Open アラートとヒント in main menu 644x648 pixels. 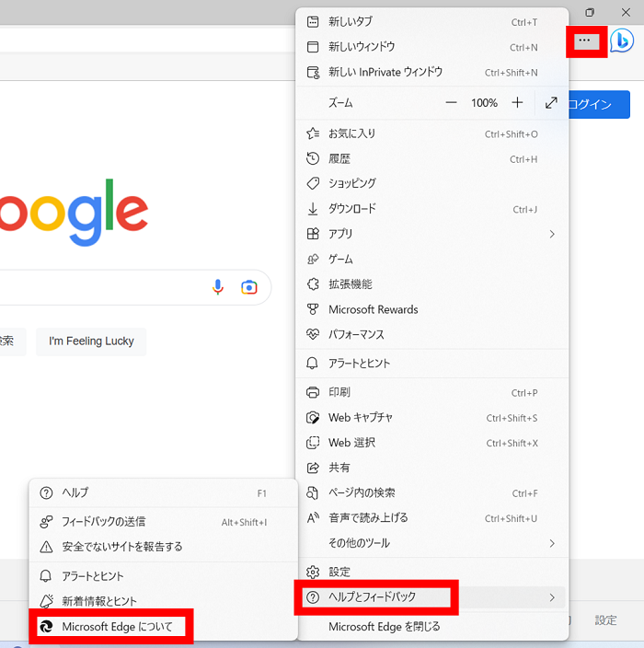432,364
